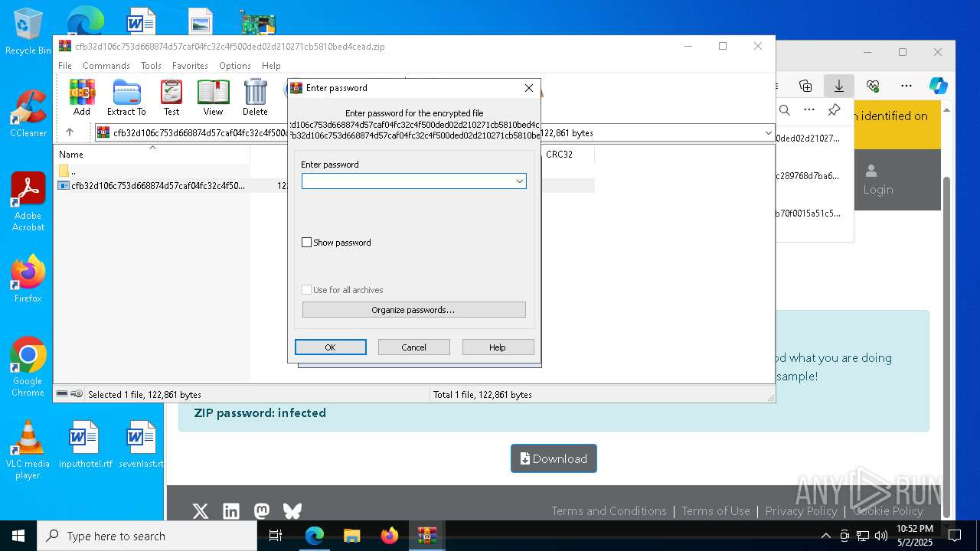The width and height of the screenshot is (980, 551).
Task: Select the sevenlast.rtf desktop file
Action: click(142, 445)
